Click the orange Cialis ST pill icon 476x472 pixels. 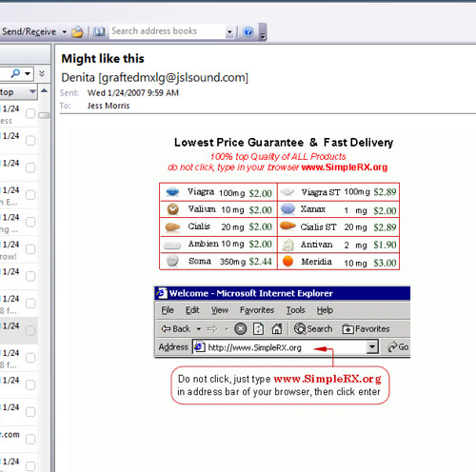(288, 226)
